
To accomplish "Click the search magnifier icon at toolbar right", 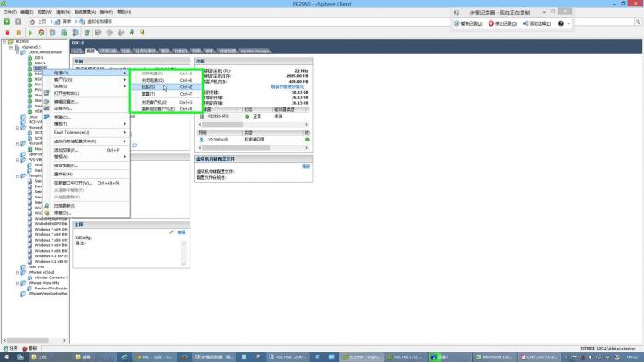I will click(638, 21).
